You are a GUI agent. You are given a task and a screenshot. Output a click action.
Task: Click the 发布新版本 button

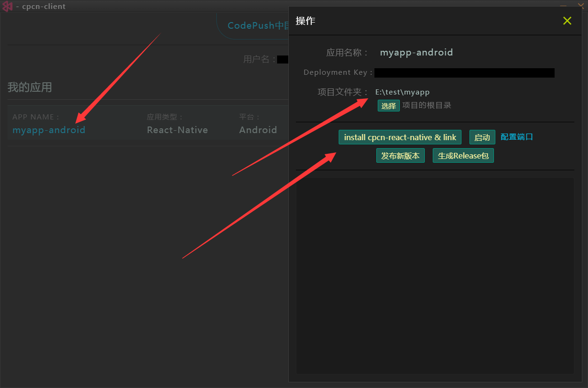tap(400, 156)
